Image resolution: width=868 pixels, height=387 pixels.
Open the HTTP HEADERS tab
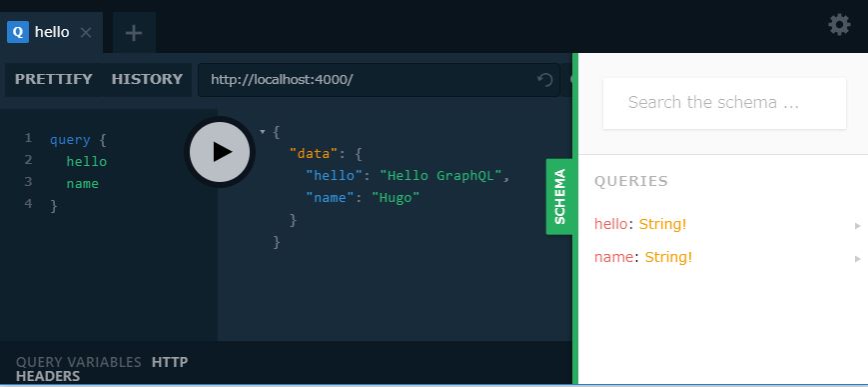pyautogui.click(x=102, y=369)
